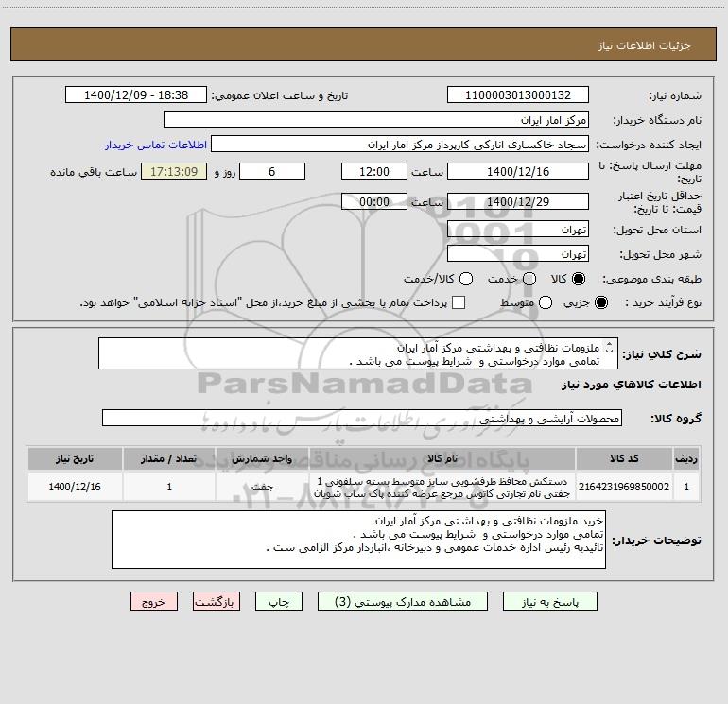728x704 pixels.
Task: Click the تاریخ نیاز column header
Action: click(x=75, y=458)
